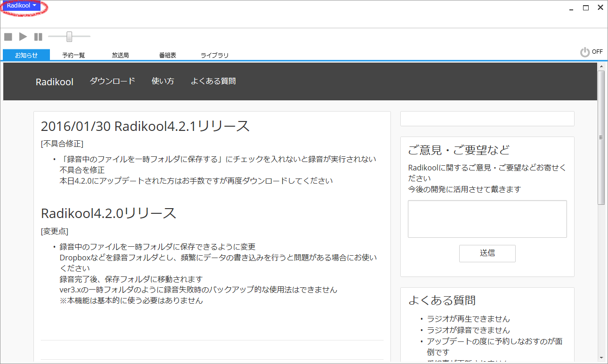The height and width of the screenshot is (364, 608).
Task: Click the heading 2016/01/30 Radikool4.2.1リリース
Action: 145,126
